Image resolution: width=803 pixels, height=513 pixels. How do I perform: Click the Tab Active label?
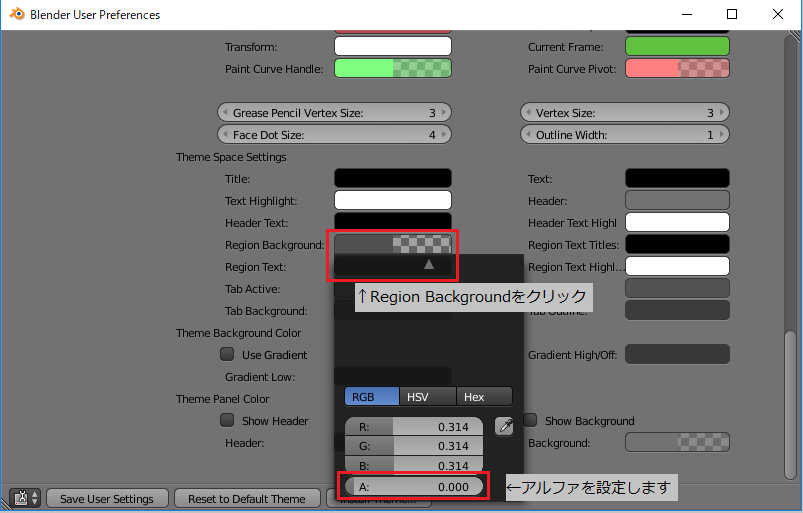tap(252, 289)
